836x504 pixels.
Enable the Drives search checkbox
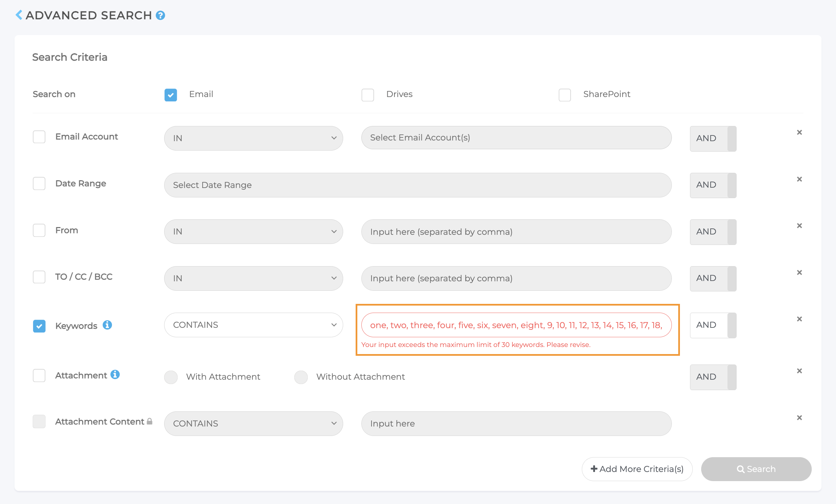click(367, 95)
